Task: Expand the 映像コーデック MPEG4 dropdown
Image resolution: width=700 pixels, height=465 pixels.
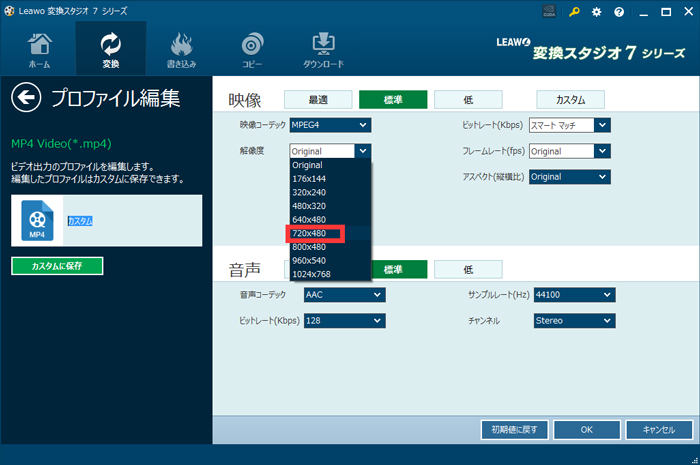Action: coord(330,125)
